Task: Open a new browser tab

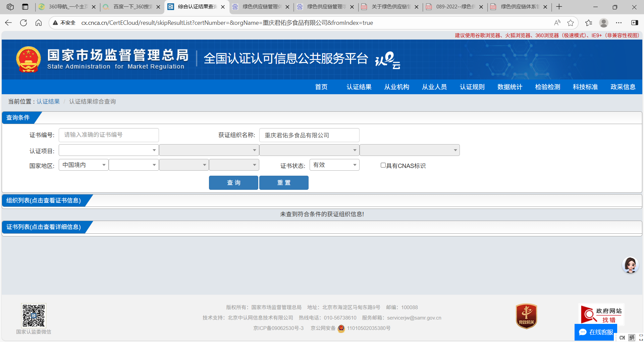Action: [559, 7]
